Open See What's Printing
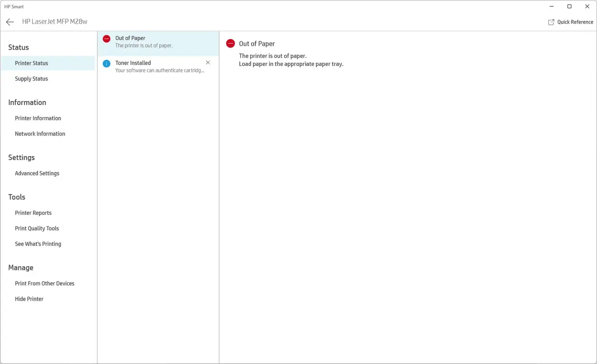The height and width of the screenshot is (364, 597). pos(38,243)
